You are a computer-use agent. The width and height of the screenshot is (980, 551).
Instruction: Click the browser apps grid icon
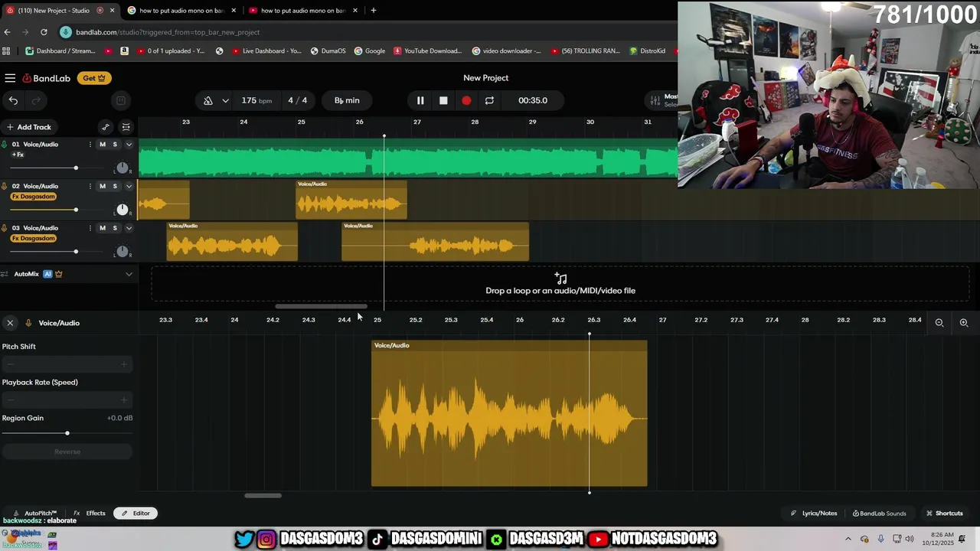pyautogui.click(x=6, y=51)
